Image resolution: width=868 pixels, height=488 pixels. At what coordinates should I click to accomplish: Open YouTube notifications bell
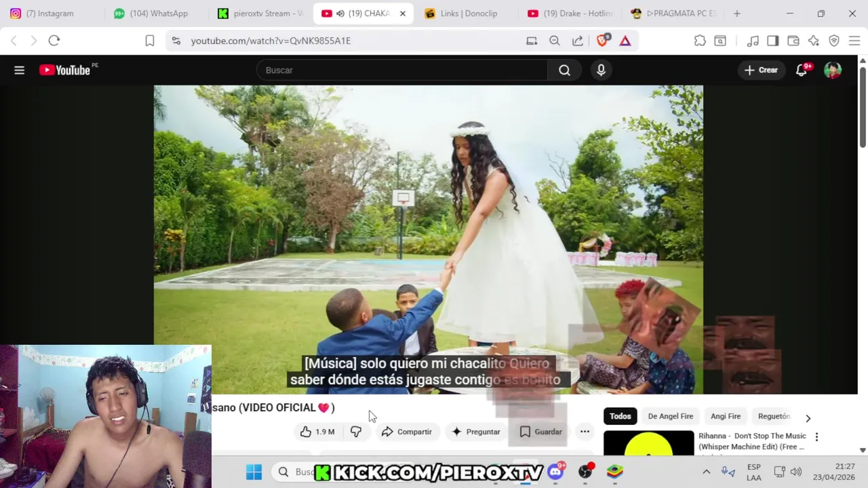click(x=802, y=70)
